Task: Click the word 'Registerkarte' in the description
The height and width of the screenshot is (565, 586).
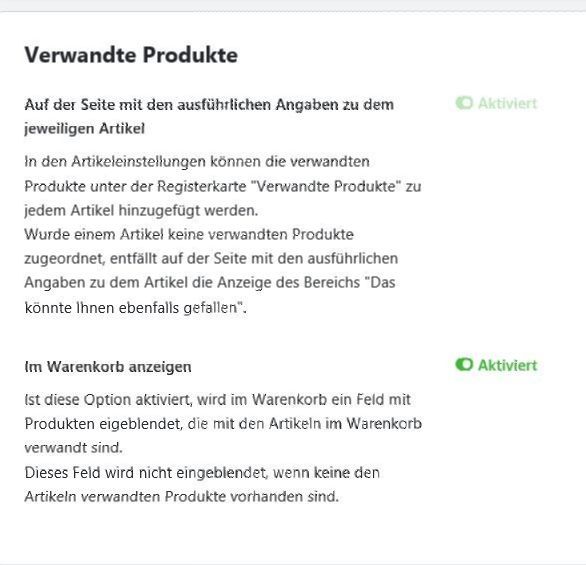Action: tap(201, 186)
